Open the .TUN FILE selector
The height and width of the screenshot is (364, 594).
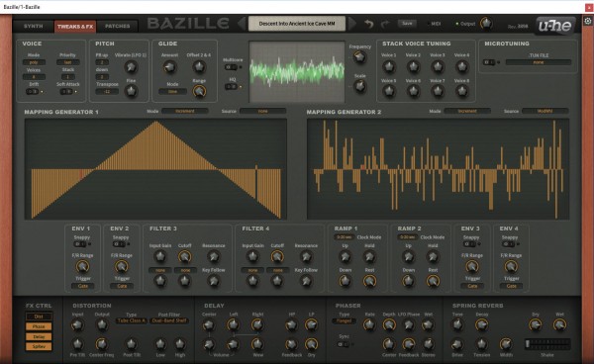(539, 62)
